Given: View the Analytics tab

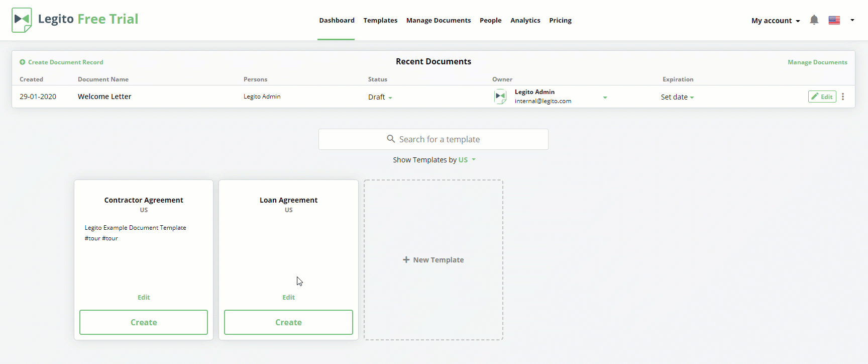Looking at the screenshot, I should [x=525, y=21].
